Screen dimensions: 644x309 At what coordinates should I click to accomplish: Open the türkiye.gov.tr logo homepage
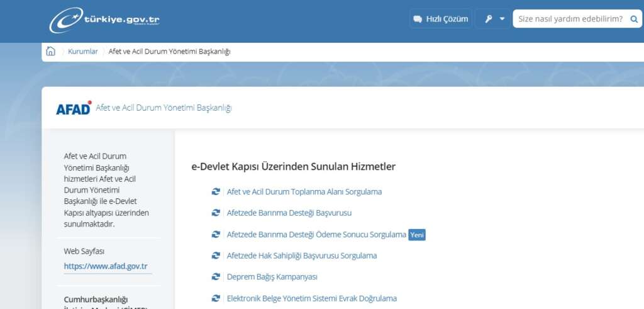tap(104, 20)
